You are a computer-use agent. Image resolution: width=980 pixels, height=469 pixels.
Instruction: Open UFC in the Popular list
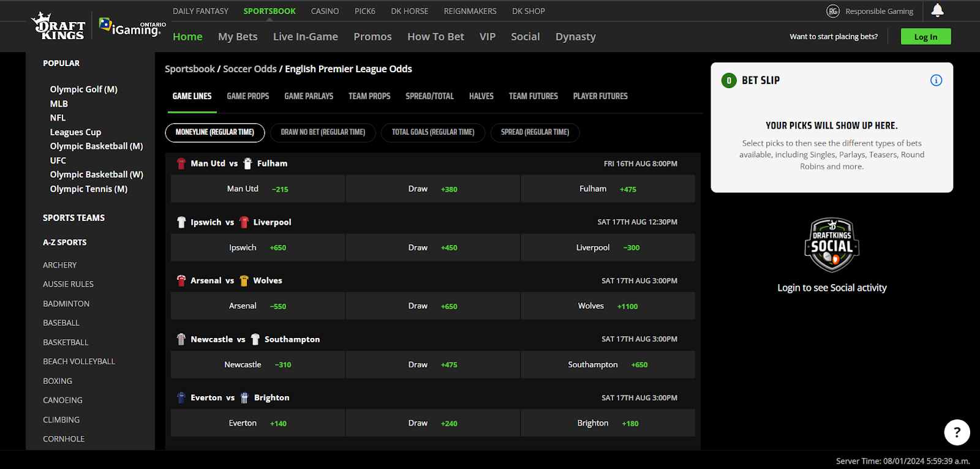(58, 160)
